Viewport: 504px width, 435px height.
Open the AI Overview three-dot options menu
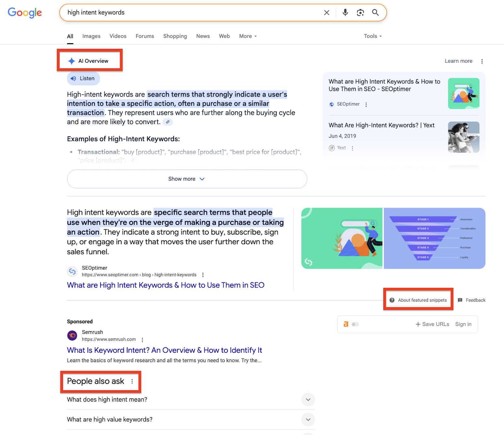coord(482,61)
